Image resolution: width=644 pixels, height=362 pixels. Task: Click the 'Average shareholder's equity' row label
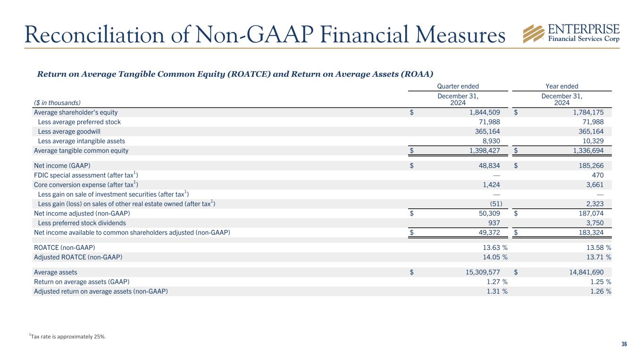[x=76, y=113]
